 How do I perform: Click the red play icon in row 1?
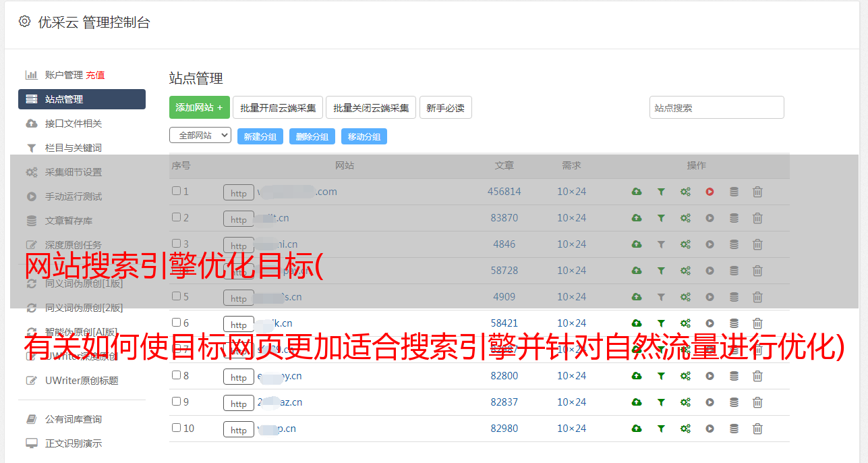710,192
